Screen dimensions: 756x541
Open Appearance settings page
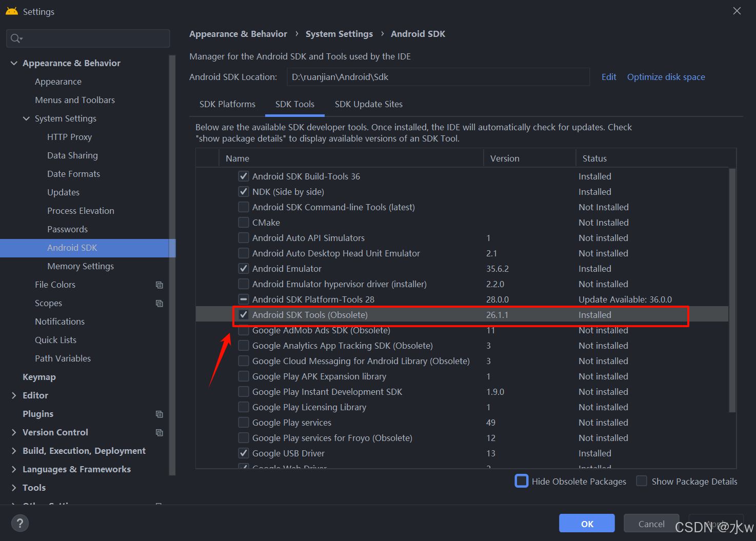pyautogui.click(x=58, y=82)
